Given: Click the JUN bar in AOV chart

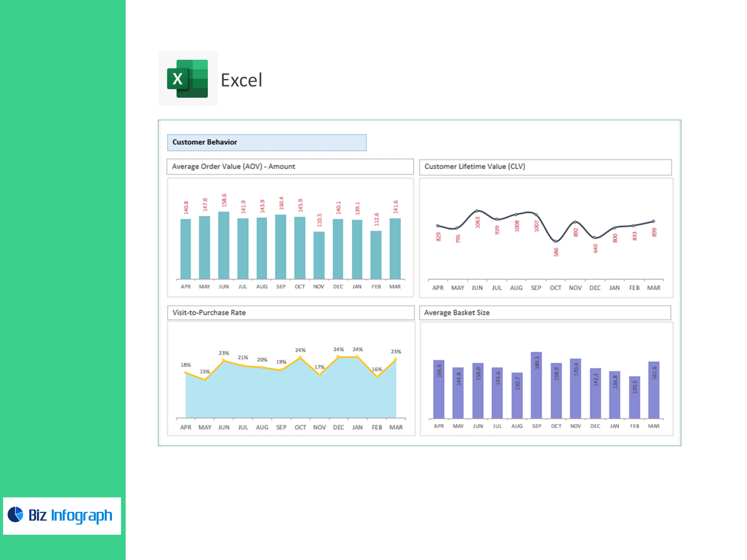Looking at the screenshot, I should click(x=224, y=245).
